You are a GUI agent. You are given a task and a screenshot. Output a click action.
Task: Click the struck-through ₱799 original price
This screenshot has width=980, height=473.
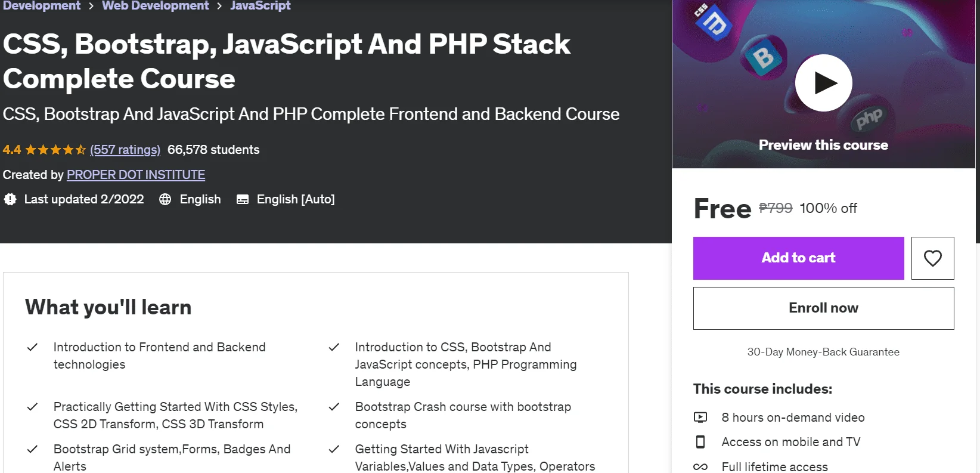tap(776, 208)
